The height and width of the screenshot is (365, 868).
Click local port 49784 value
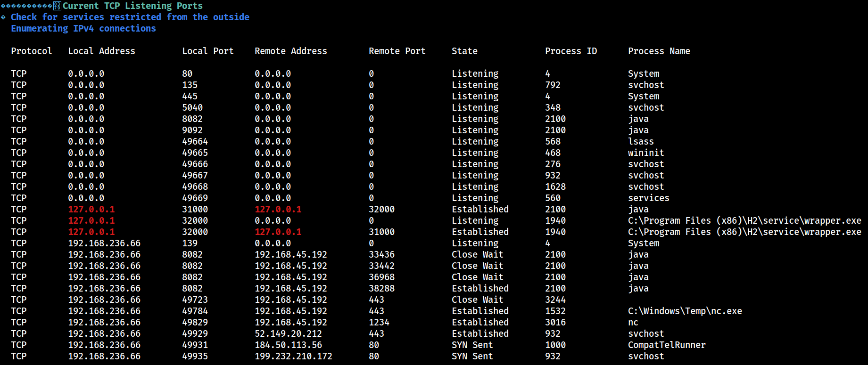pyautogui.click(x=195, y=311)
